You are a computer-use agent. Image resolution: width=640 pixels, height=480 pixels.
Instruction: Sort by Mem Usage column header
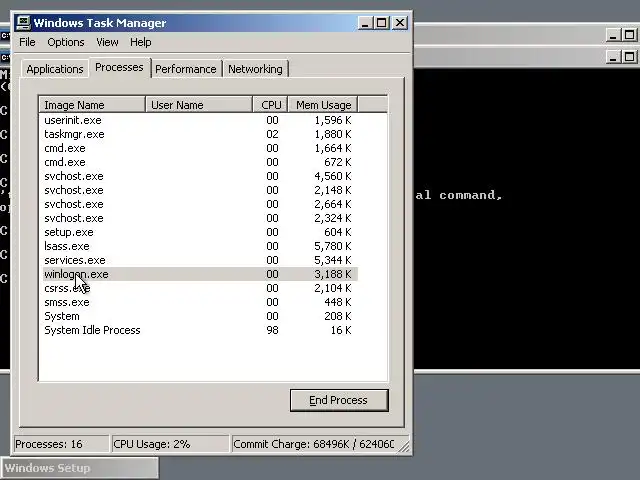point(323,105)
